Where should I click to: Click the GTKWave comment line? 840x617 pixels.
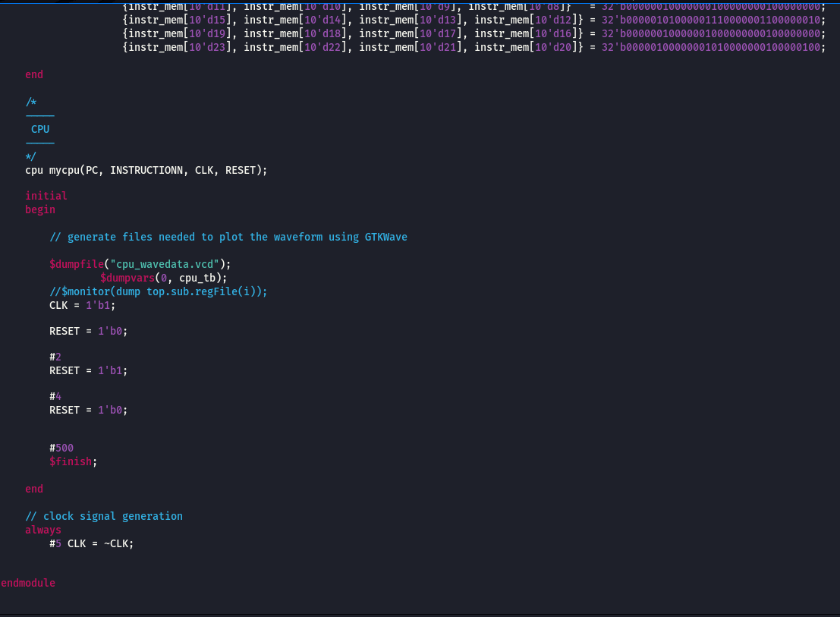click(228, 237)
